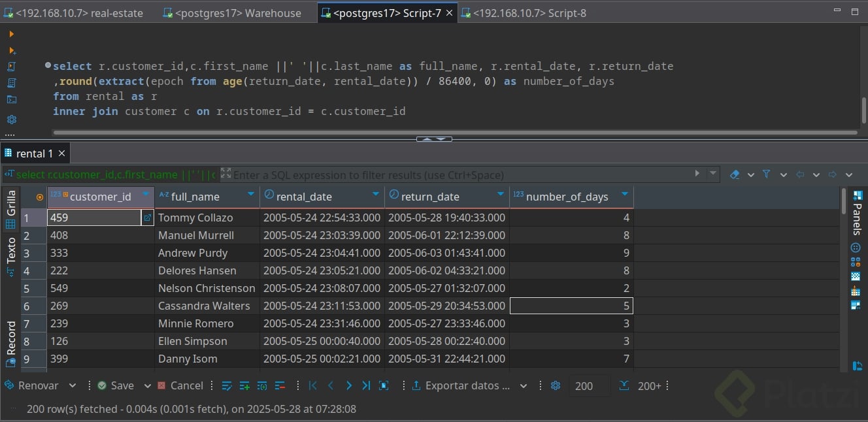The image size is (868, 422).
Task: Go to first row in results
Action: [312, 385]
